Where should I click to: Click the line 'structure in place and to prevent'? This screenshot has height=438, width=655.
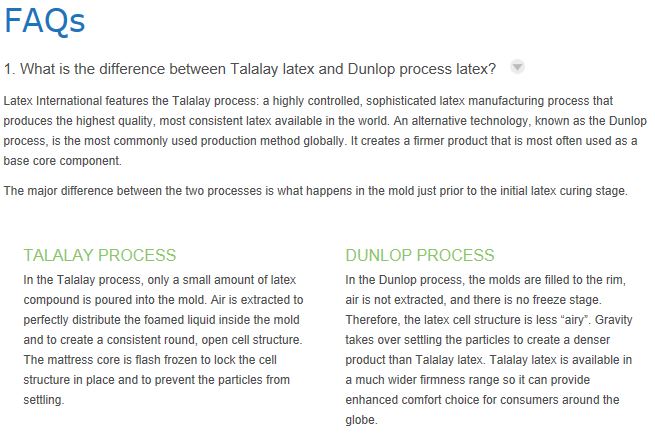pyautogui.click(x=157, y=380)
